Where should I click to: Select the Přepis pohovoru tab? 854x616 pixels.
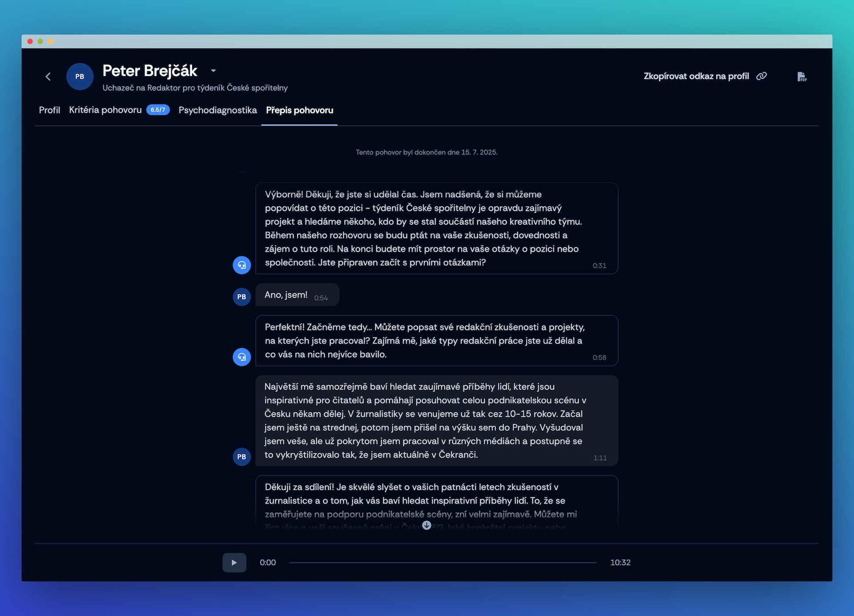[x=299, y=110]
